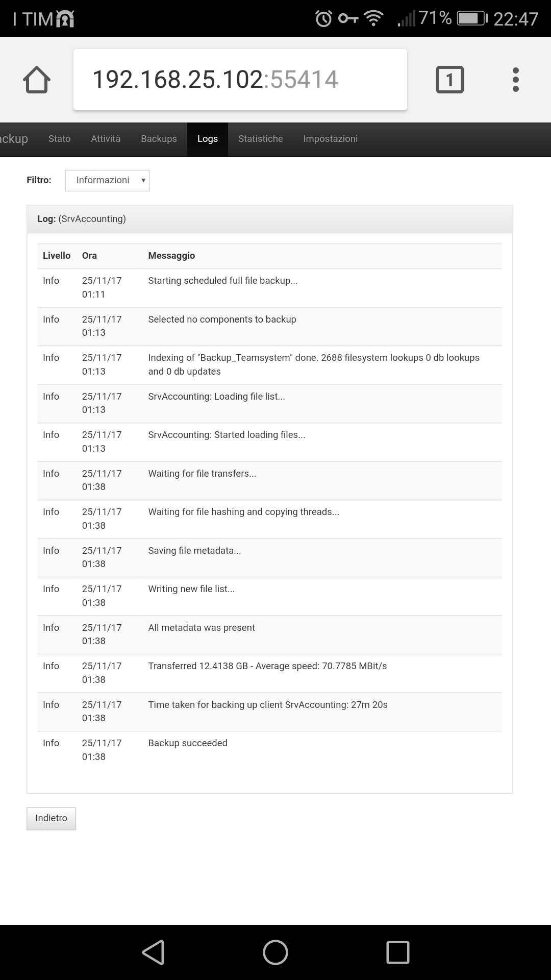Tap the battery icon in status bar
This screenshot has width=551, height=980.
pyautogui.click(x=472, y=19)
